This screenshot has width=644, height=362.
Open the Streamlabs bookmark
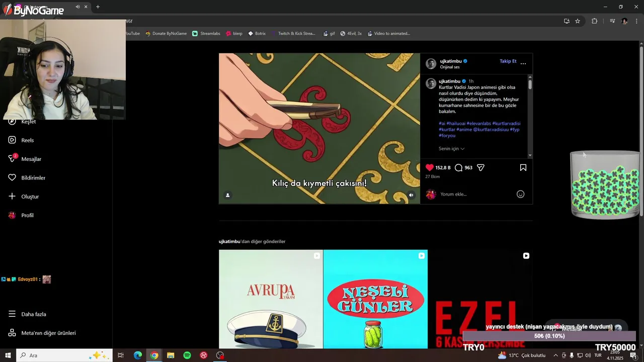pyautogui.click(x=206, y=34)
